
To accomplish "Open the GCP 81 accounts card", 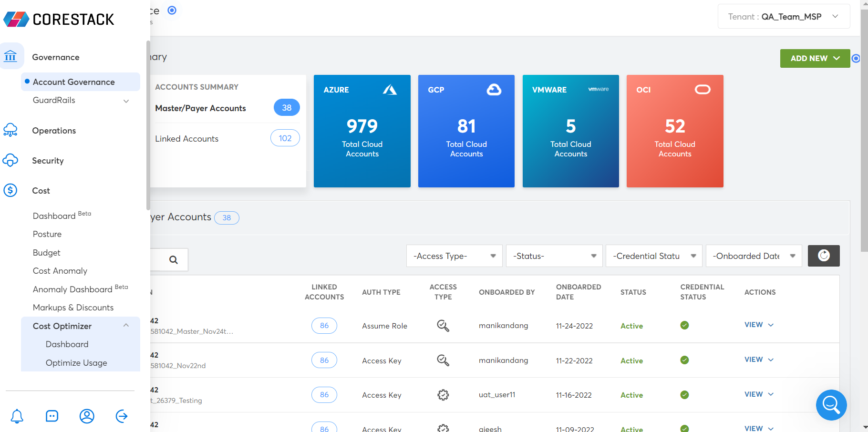I will (466, 131).
